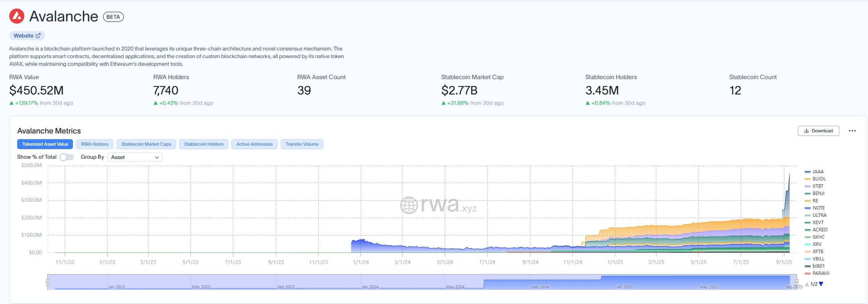The height and width of the screenshot is (304, 868).
Task: Open the Group By Asset dropdown
Action: (x=135, y=157)
